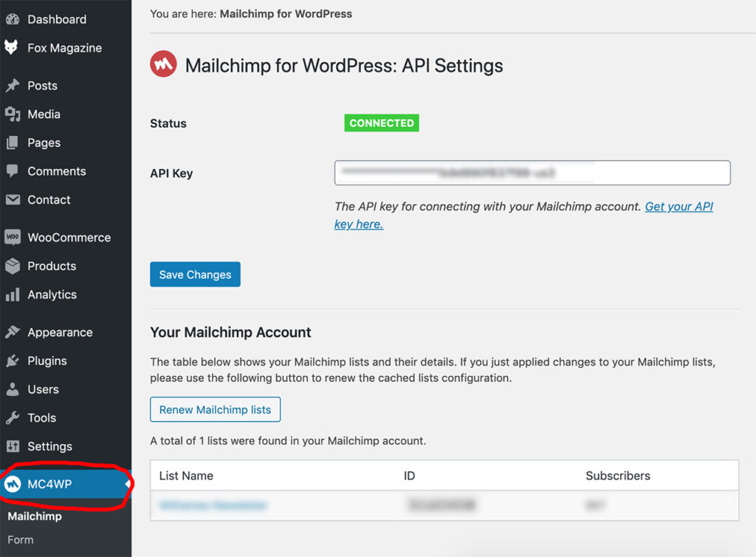
Task: Open the Appearance menu item
Action: point(60,332)
